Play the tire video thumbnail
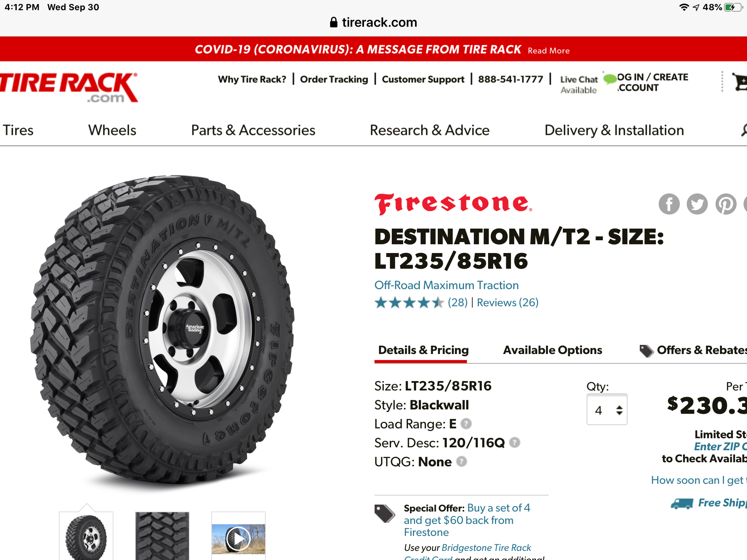Screen dimensions: 747x560 point(238,538)
